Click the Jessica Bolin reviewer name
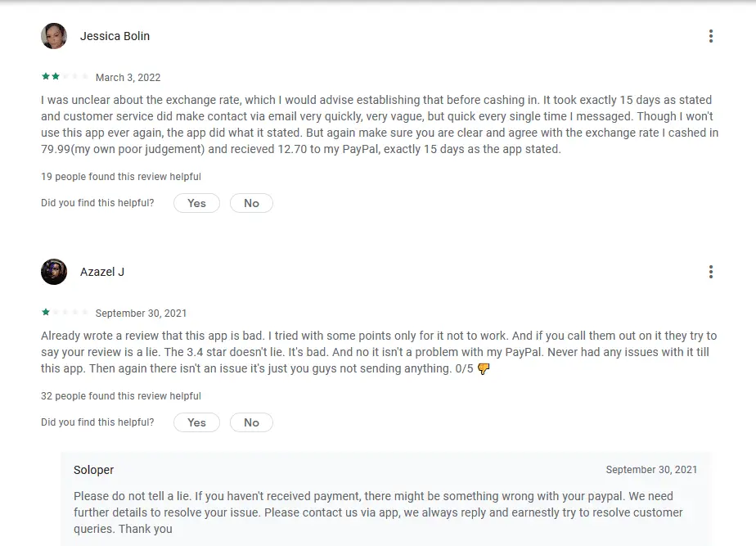Viewport: 756px width, 546px height. (x=115, y=36)
